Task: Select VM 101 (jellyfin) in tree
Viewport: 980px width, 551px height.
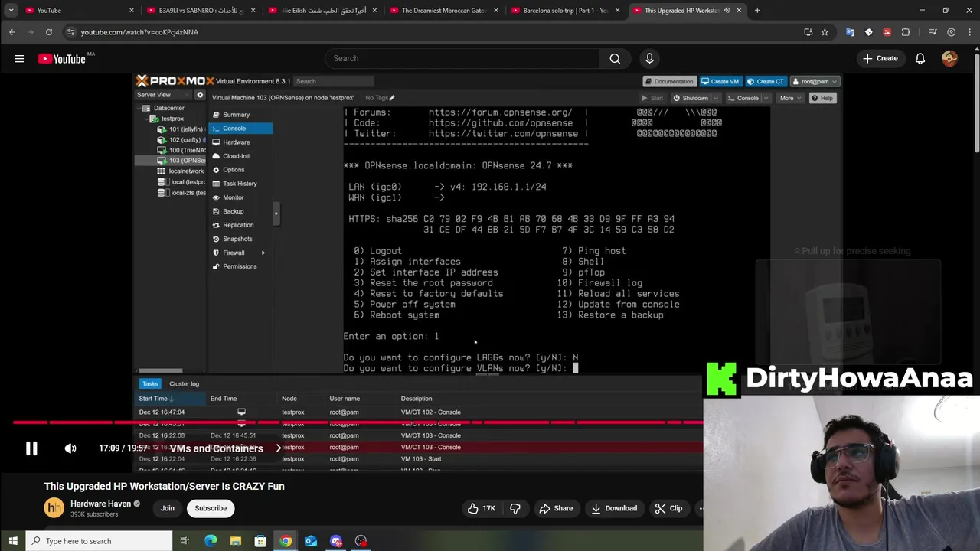Action: pos(181,129)
